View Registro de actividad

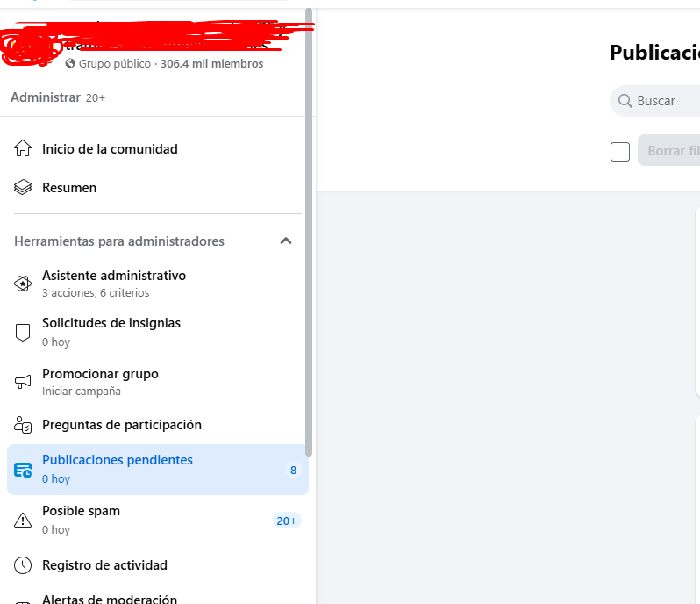click(158, 565)
